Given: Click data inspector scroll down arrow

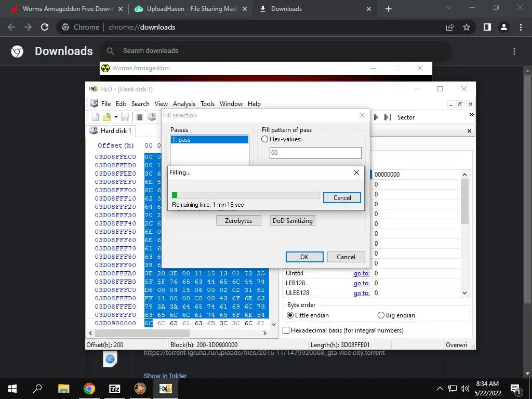Looking at the screenshot, I should click(464, 293).
